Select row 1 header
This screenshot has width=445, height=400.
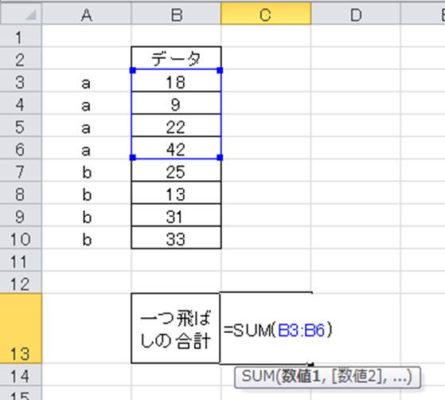coord(21,36)
